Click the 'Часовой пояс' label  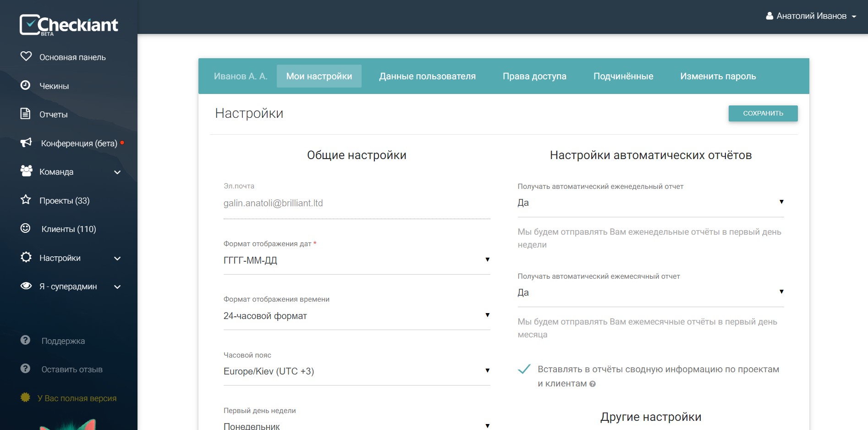click(x=247, y=355)
